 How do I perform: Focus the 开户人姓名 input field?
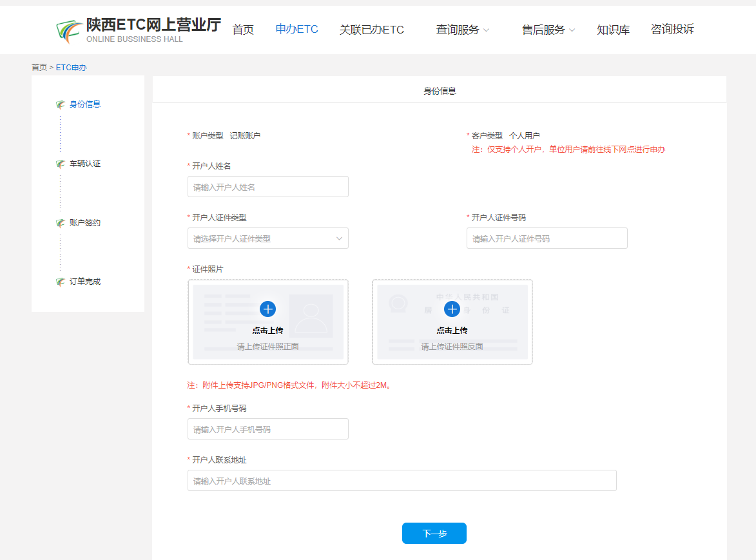pyautogui.click(x=267, y=187)
